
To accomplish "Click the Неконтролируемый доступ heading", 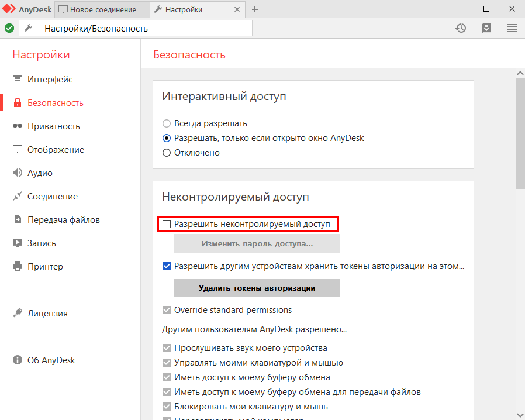I will (236, 197).
